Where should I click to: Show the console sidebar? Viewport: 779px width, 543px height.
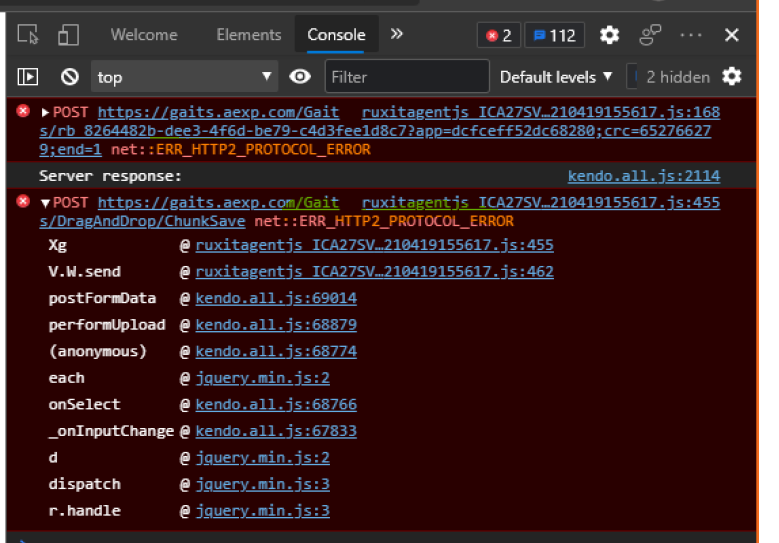coord(28,77)
